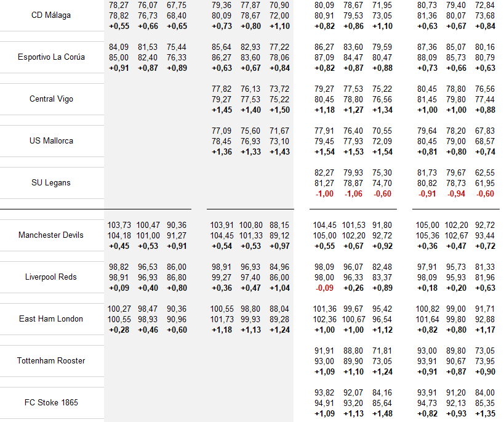This screenshot has width=504, height=422.
Task: Select the red -1,06 difference value
Action: 353,194
